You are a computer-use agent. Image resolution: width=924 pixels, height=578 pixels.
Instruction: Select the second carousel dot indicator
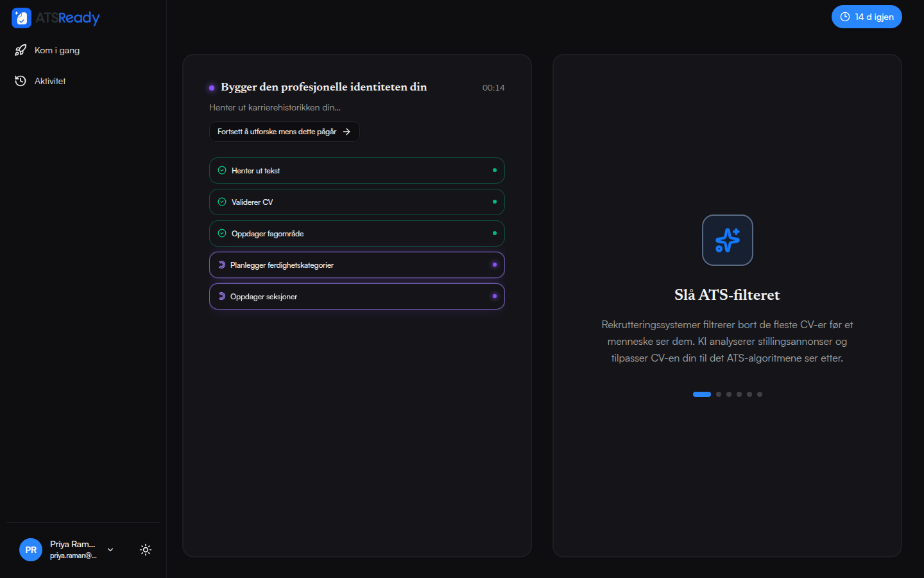coord(719,394)
